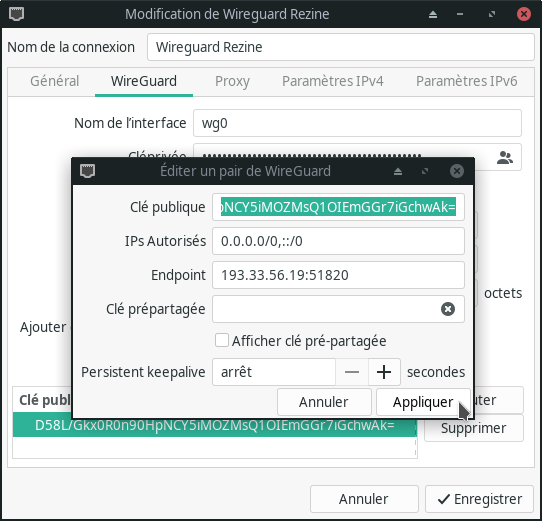
Task: Maximize the Éditer un pair de WireGuard dialog
Action: (x=425, y=171)
